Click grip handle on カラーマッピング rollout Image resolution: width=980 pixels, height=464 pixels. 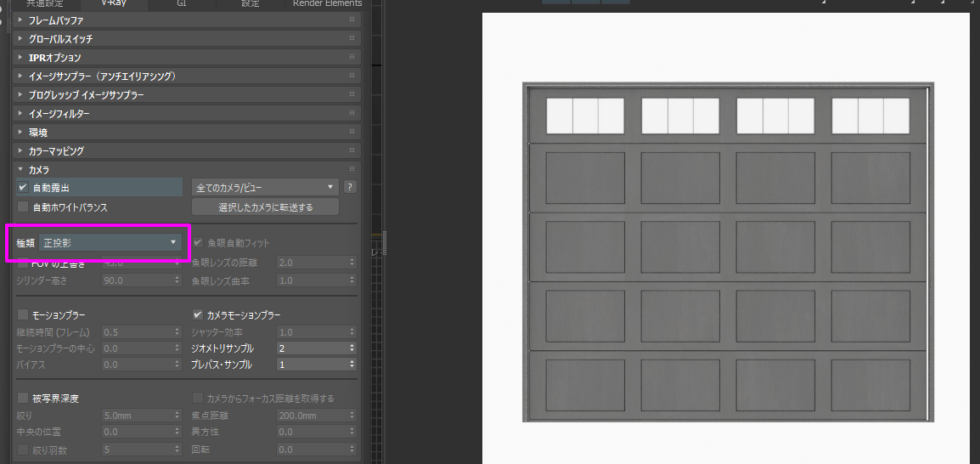[352, 151]
